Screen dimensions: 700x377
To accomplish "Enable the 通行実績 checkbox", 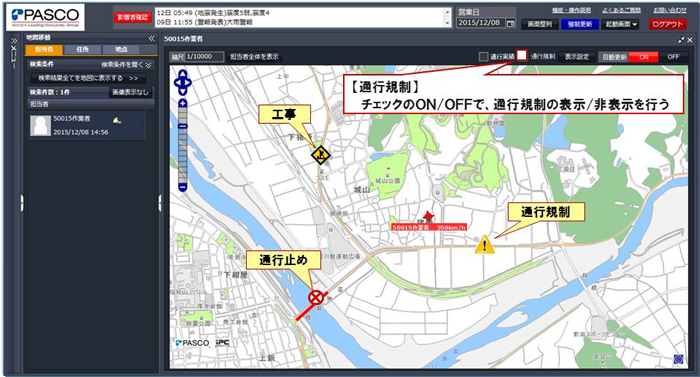I will point(483,57).
